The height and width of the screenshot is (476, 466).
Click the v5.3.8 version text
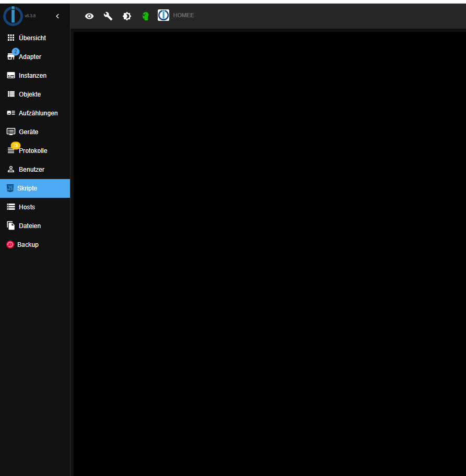tap(30, 16)
